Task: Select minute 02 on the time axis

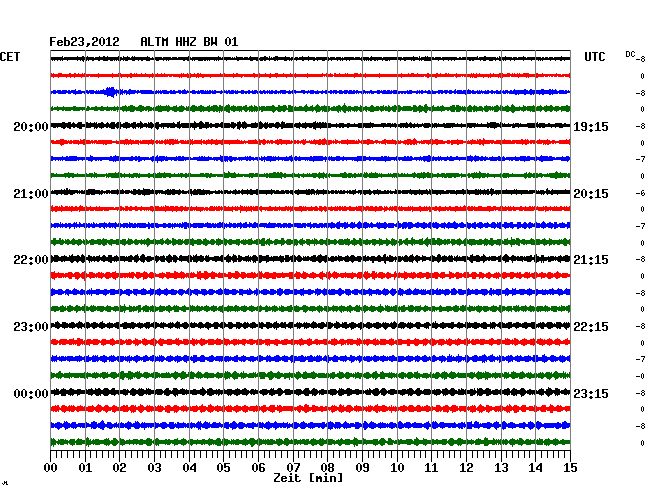Action: point(119,467)
